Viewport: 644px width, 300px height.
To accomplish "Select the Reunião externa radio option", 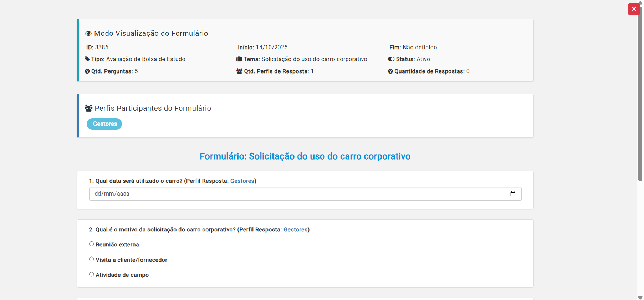I will pyautogui.click(x=92, y=244).
